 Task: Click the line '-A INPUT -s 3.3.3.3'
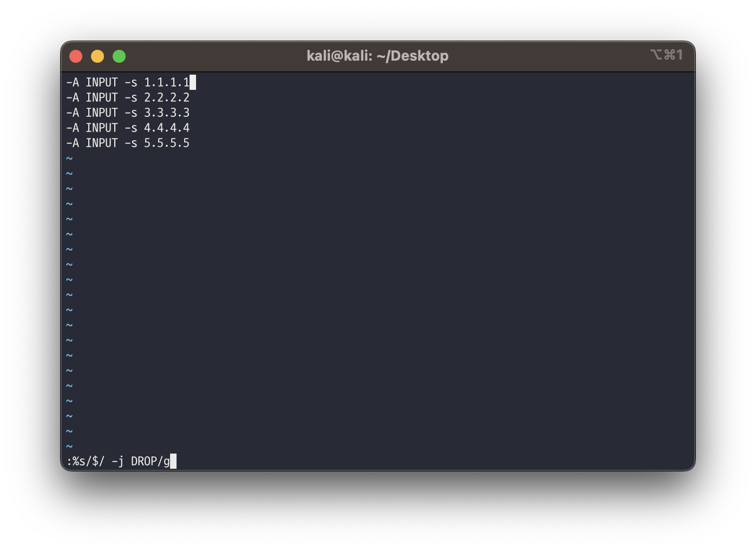[x=128, y=113]
